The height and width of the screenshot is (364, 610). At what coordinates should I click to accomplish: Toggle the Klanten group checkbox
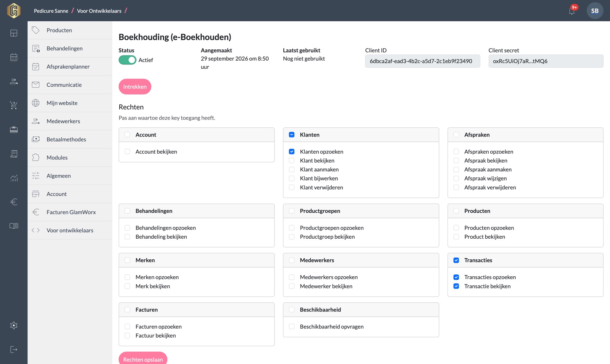(292, 135)
